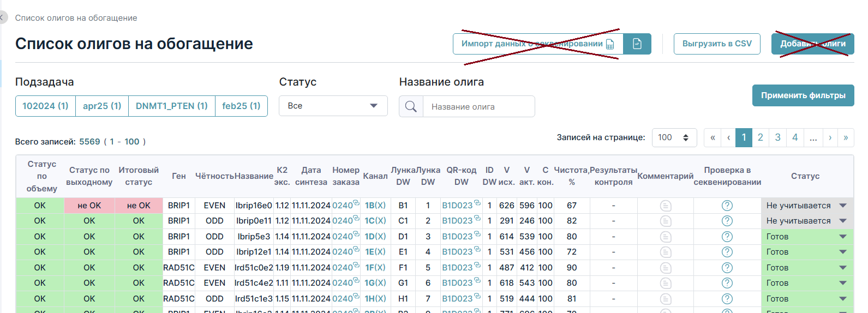Open the Статус filter dropdown showing Все
Viewport: 868px width, 313px height.
pos(333,106)
